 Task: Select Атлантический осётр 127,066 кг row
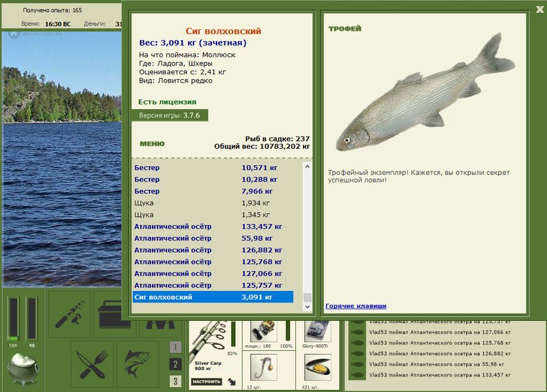coord(213,274)
